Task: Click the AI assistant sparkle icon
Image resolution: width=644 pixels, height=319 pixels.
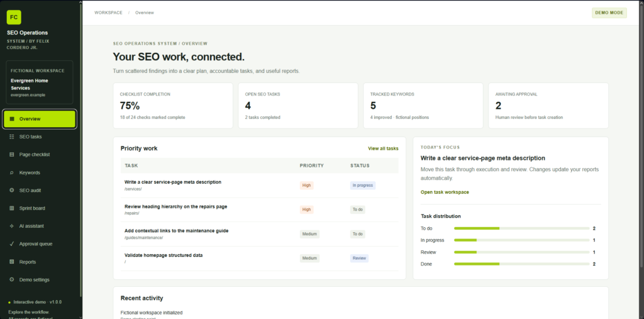Action: pos(11,226)
